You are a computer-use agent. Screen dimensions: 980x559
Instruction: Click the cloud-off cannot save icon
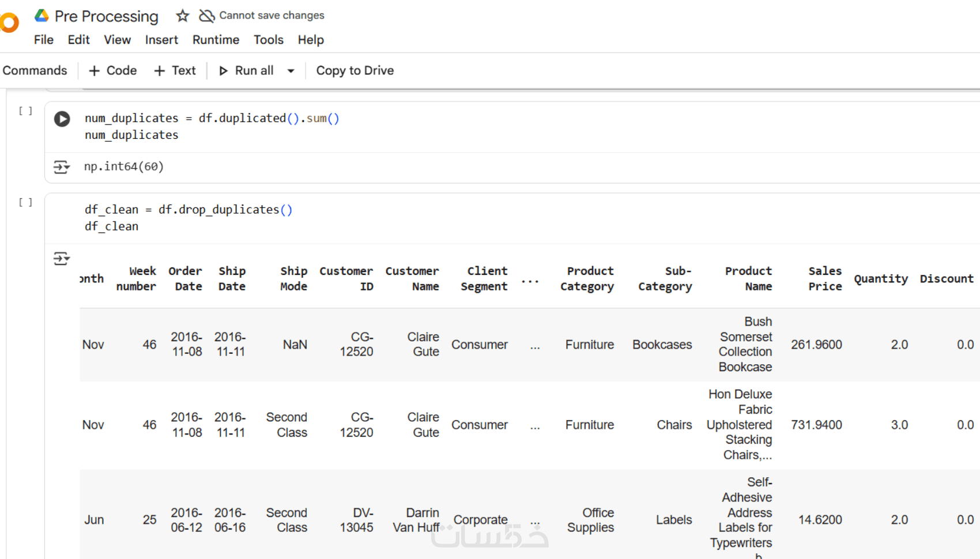(x=206, y=16)
